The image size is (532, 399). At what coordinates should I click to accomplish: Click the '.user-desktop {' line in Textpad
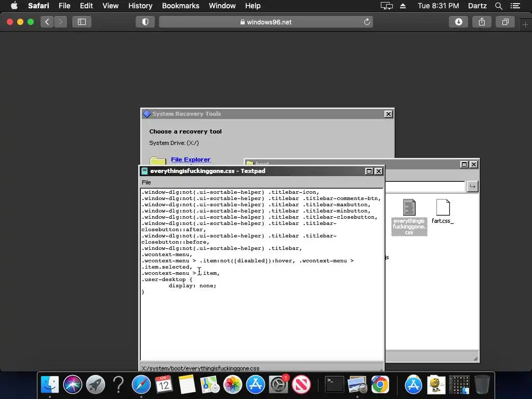(x=167, y=280)
